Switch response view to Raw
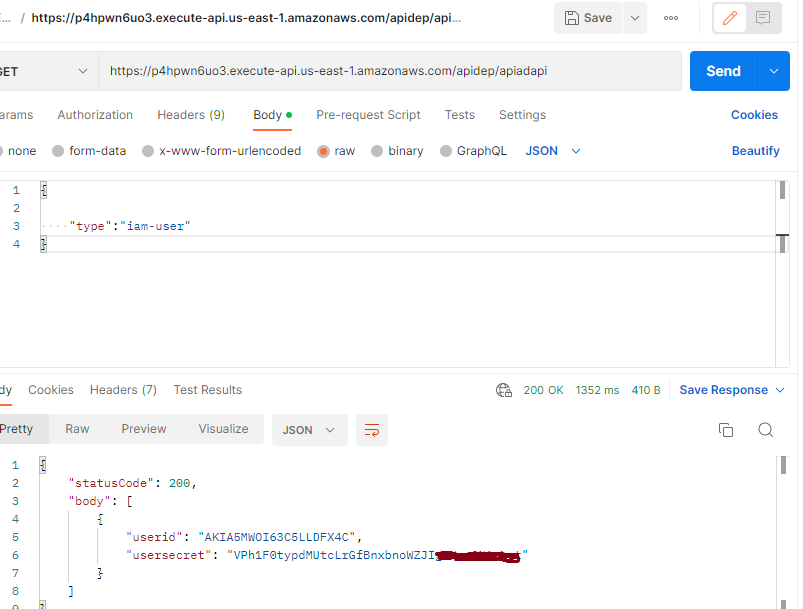The width and height of the screenshot is (803, 609). [x=77, y=429]
